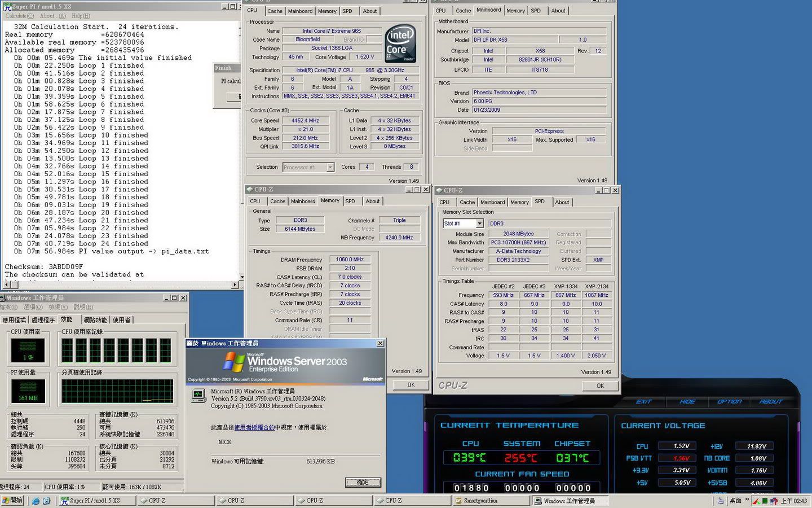Click the Checksum: 3ABDD09F line in Super PI
Image resolution: width=812 pixels, height=508 pixels.
pyautogui.click(x=44, y=267)
